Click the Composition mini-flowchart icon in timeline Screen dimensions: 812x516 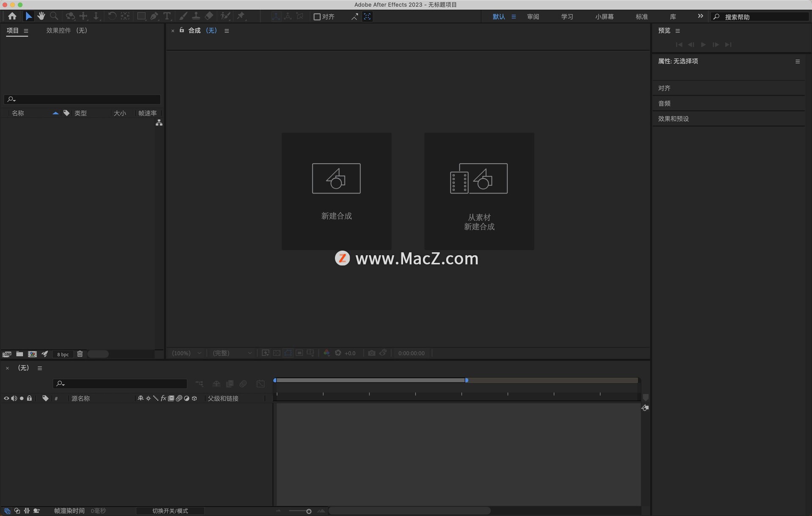coord(199,384)
